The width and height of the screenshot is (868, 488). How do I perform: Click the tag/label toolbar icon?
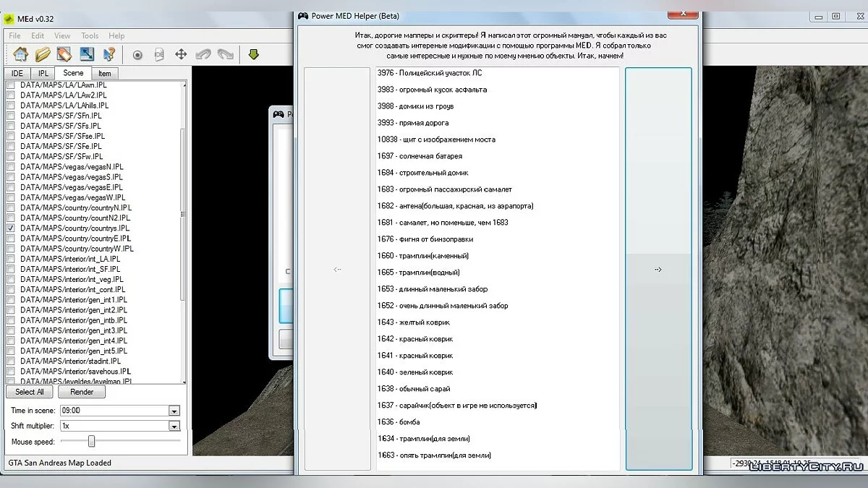[64, 53]
